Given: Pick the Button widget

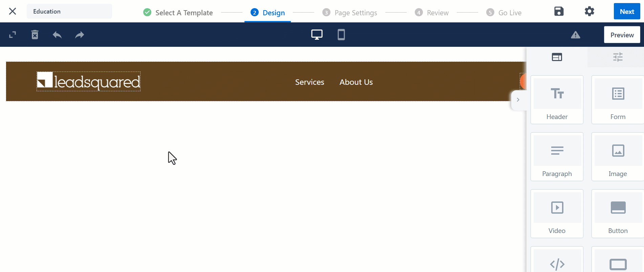Looking at the screenshot, I should [618, 214].
